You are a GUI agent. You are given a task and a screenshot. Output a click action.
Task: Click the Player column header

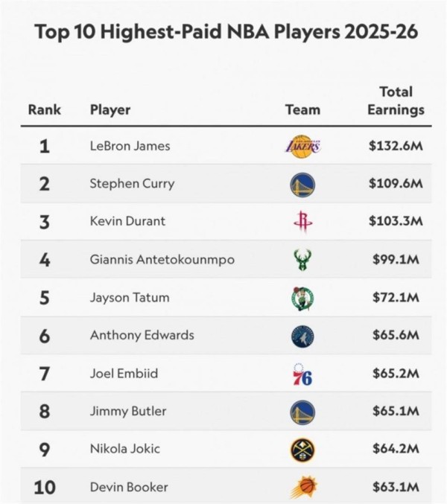click(110, 109)
